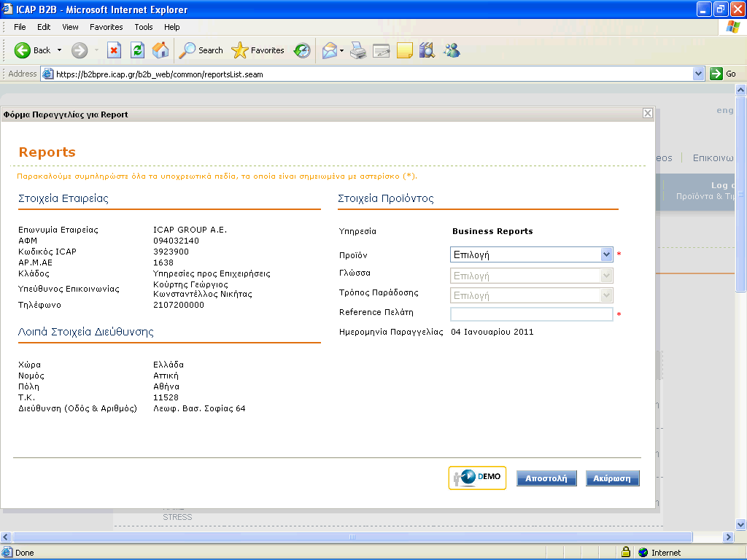Click the Αποστολή submit button
Screen dimensions: 747x560
click(x=546, y=478)
